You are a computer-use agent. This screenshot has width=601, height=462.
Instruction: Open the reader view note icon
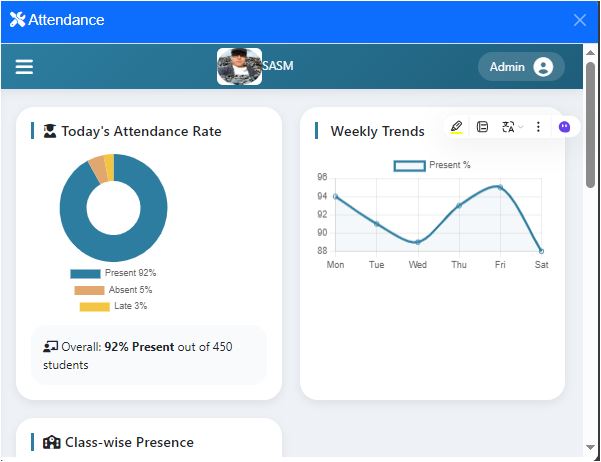point(482,127)
